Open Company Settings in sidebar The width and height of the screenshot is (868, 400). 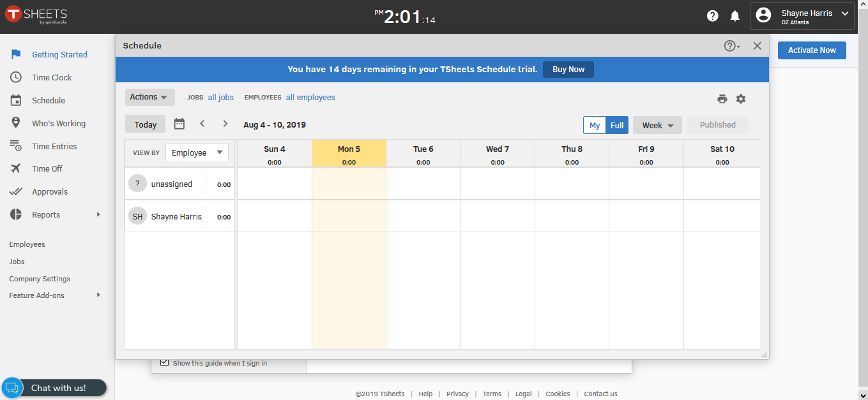point(40,279)
